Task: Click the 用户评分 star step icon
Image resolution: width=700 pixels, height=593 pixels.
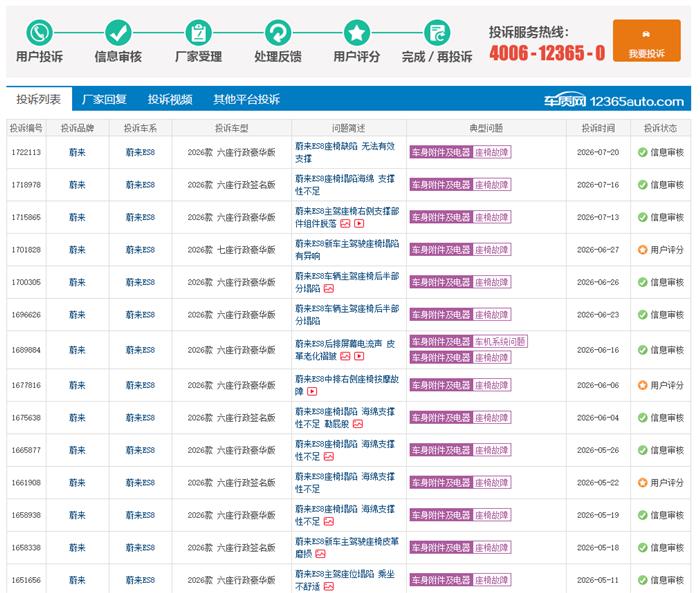Action: (x=357, y=33)
